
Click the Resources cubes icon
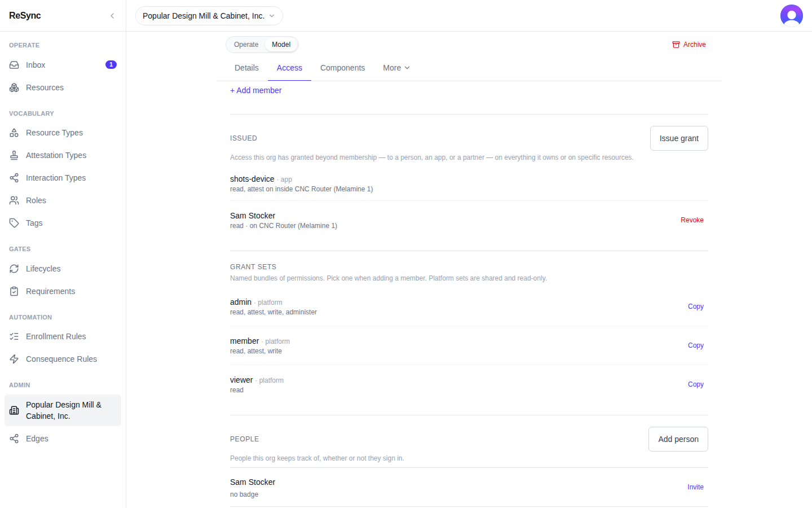(x=14, y=87)
